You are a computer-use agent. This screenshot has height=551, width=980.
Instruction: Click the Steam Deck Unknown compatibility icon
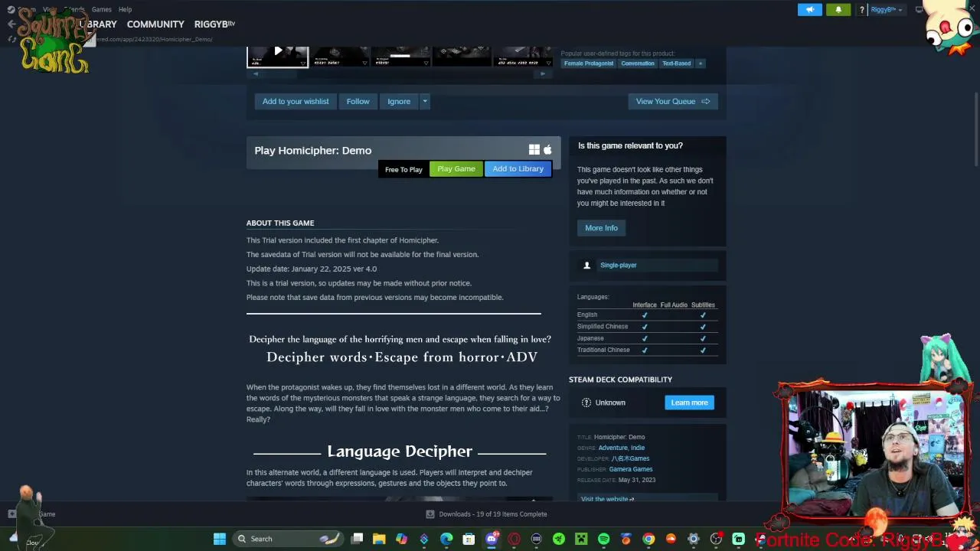click(586, 403)
